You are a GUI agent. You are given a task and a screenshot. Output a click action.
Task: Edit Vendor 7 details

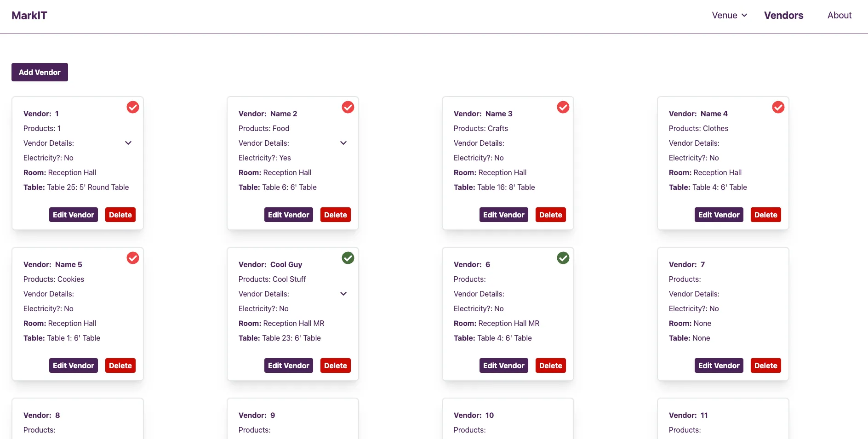click(x=719, y=365)
